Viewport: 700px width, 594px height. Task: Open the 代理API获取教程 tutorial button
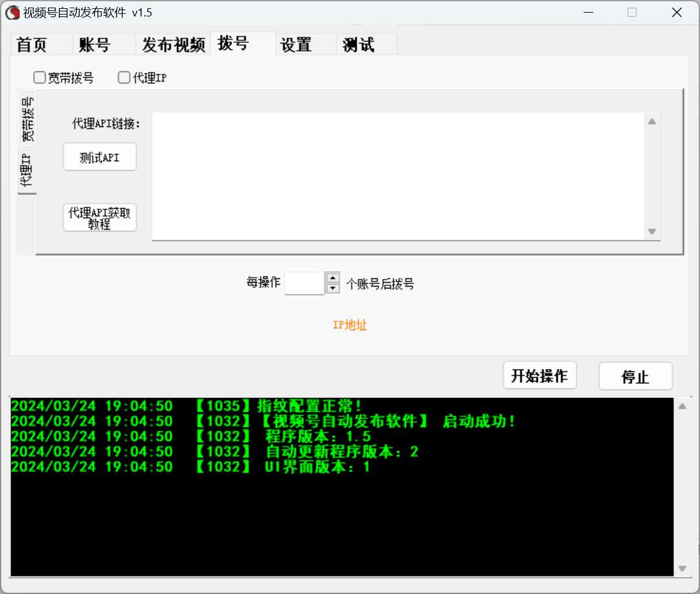tap(100, 218)
